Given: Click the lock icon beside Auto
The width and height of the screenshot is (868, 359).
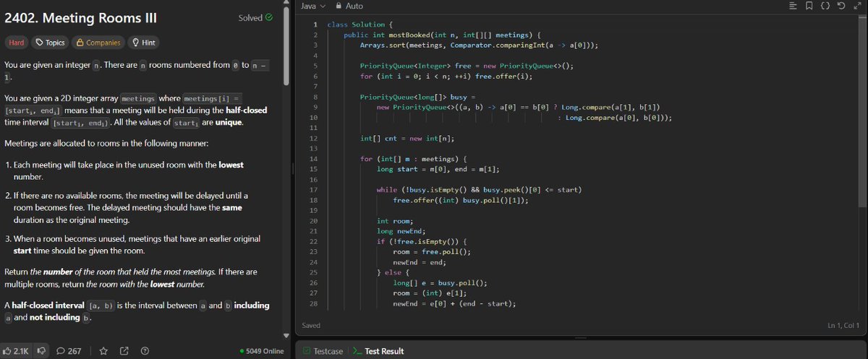Looking at the screenshot, I should tap(339, 6).
